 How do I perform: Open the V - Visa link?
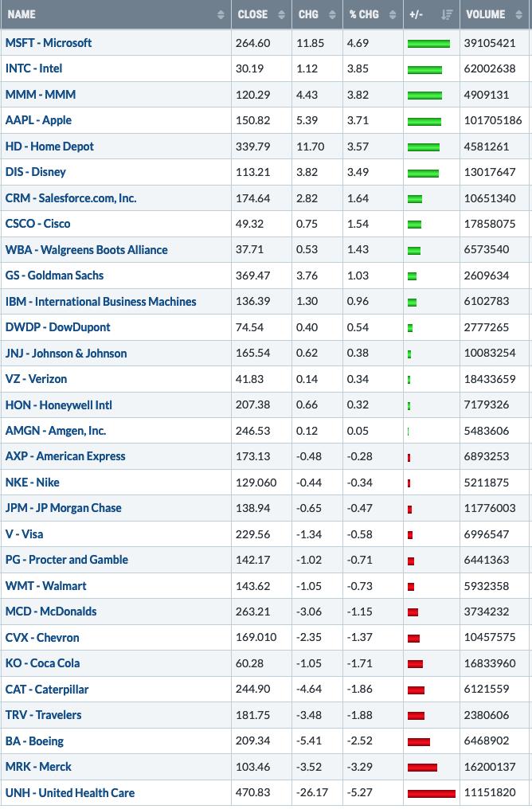click(24, 534)
